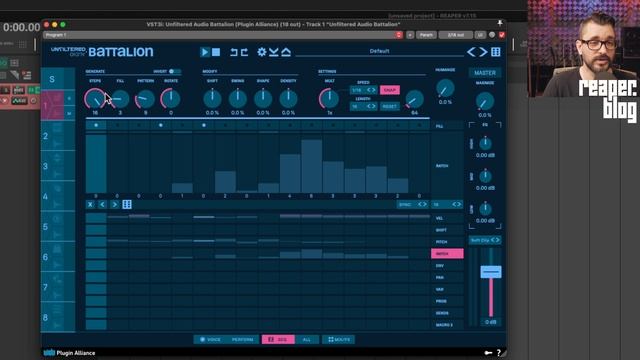Click the redo arrow icon
Screen dimensions: 640x360
coord(244,52)
